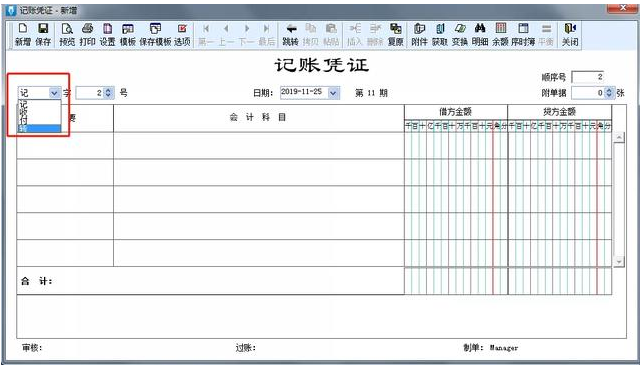Open print preview via the 预览 icon
The width and height of the screenshot is (640, 365).
(x=67, y=34)
